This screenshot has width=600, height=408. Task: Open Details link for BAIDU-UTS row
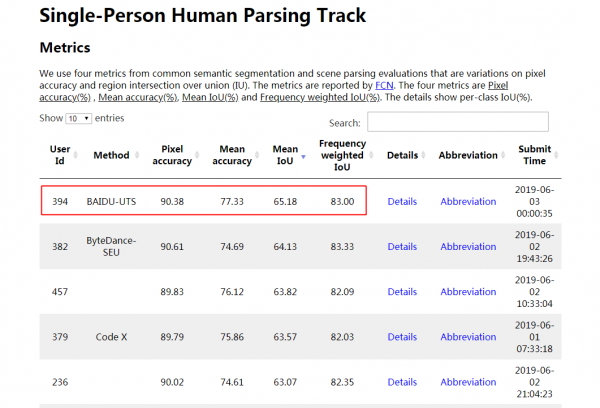pyautogui.click(x=402, y=202)
